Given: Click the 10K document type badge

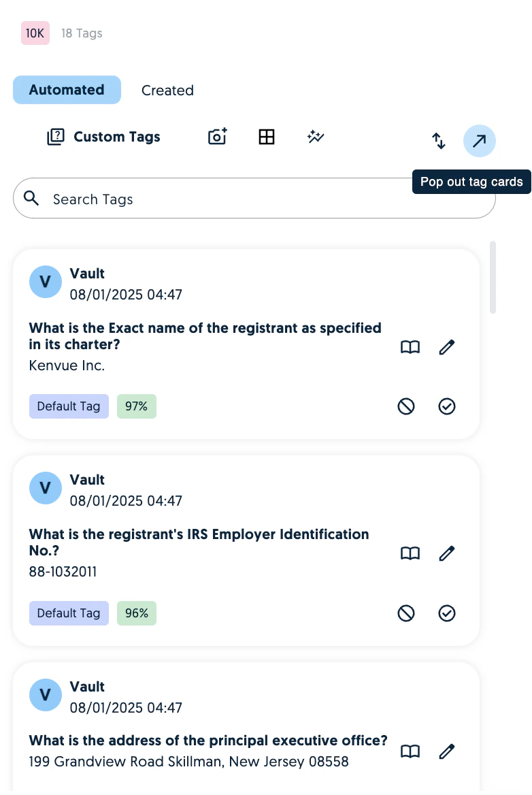Looking at the screenshot, I should click(x=35, y=33).
